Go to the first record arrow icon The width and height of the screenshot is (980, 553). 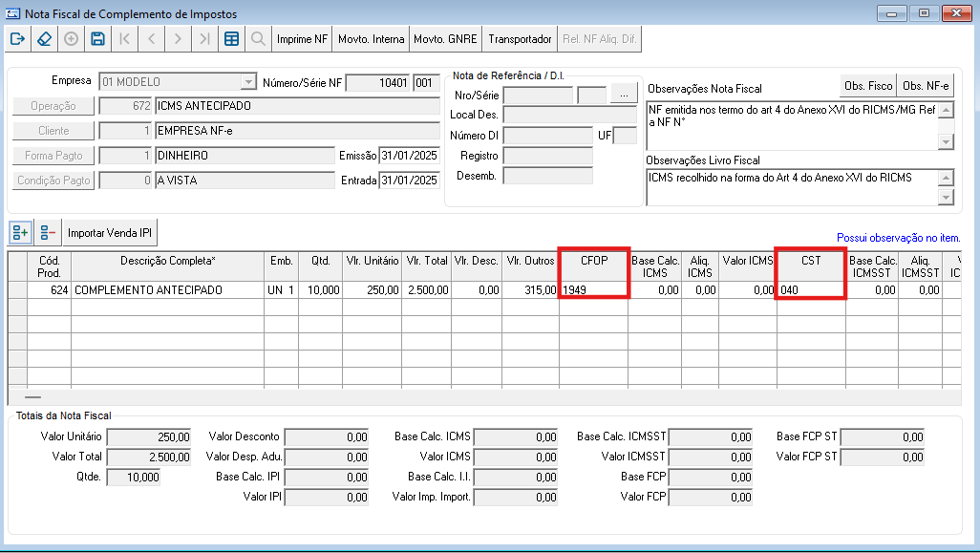(124, 39)
